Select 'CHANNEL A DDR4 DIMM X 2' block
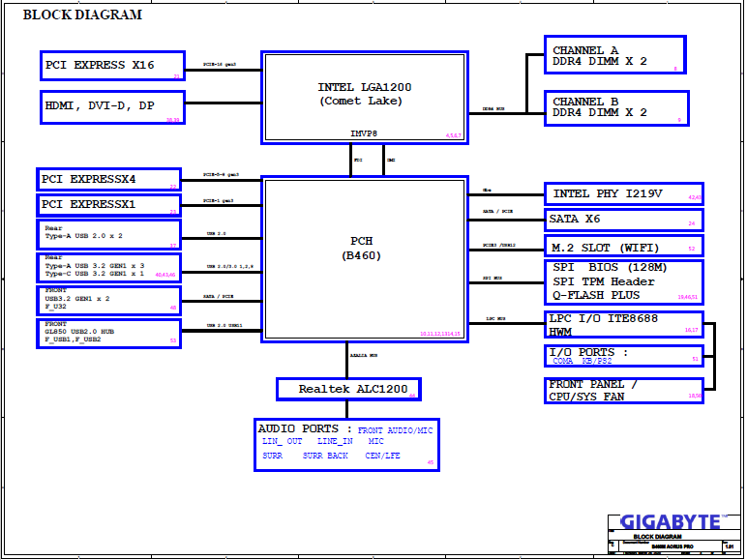The height and width of the screenshot is (560, 747). [x=615, y=55]
